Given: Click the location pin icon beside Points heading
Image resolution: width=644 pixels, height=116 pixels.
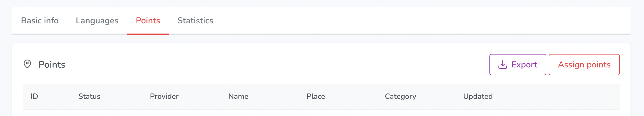Looking at the screenshot, I should 27,64.
